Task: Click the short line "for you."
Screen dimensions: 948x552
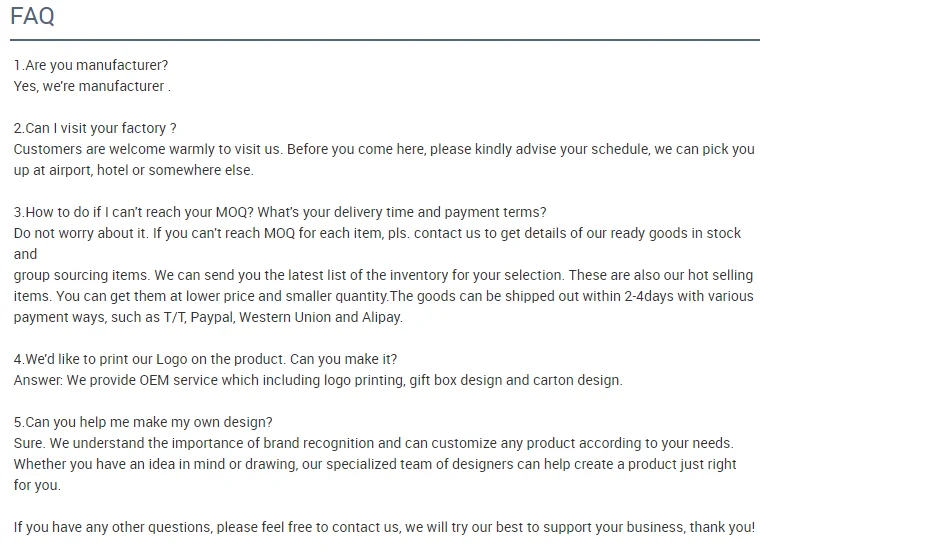Action: tap(37, 485)
